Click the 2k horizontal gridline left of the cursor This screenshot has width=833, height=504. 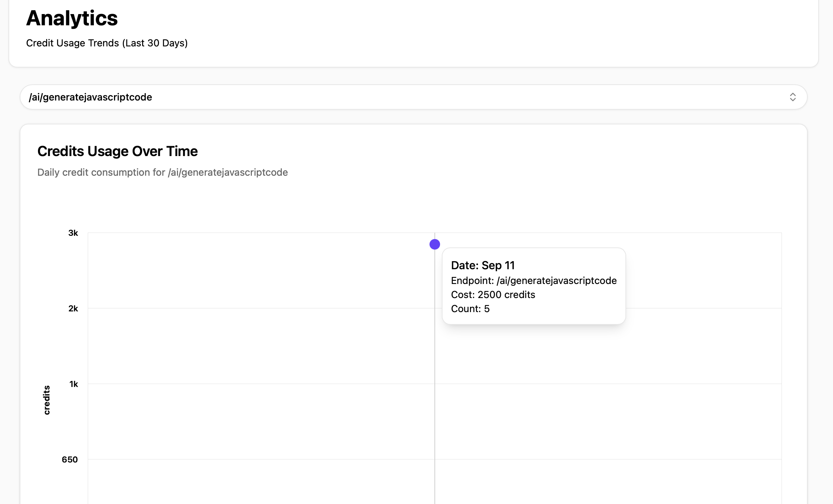(x=260, y=308)
